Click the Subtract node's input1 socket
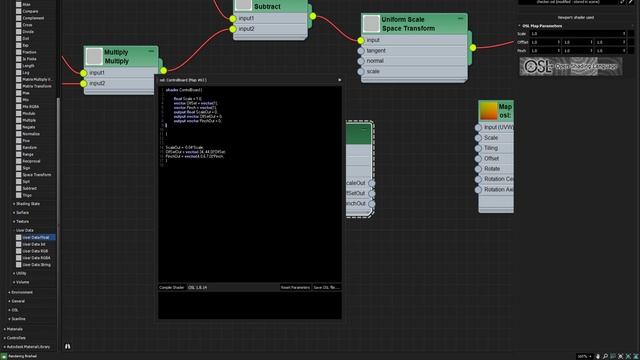The width and height of the screenshot is (640, 360). point(233,19)
